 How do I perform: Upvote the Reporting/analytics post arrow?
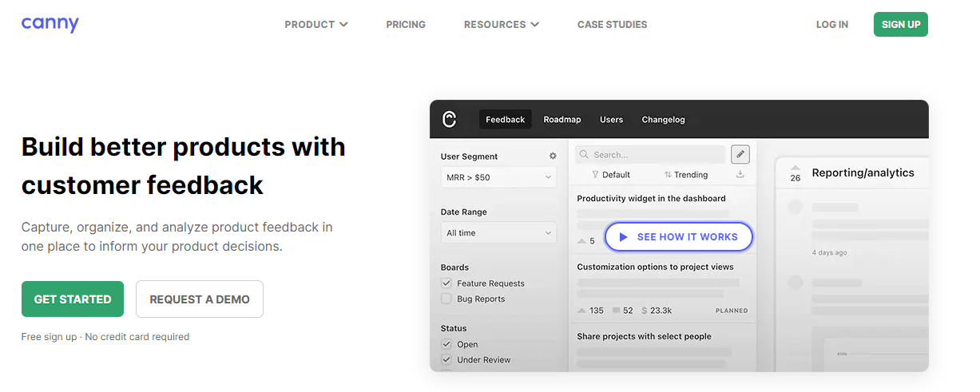[795, 168]
